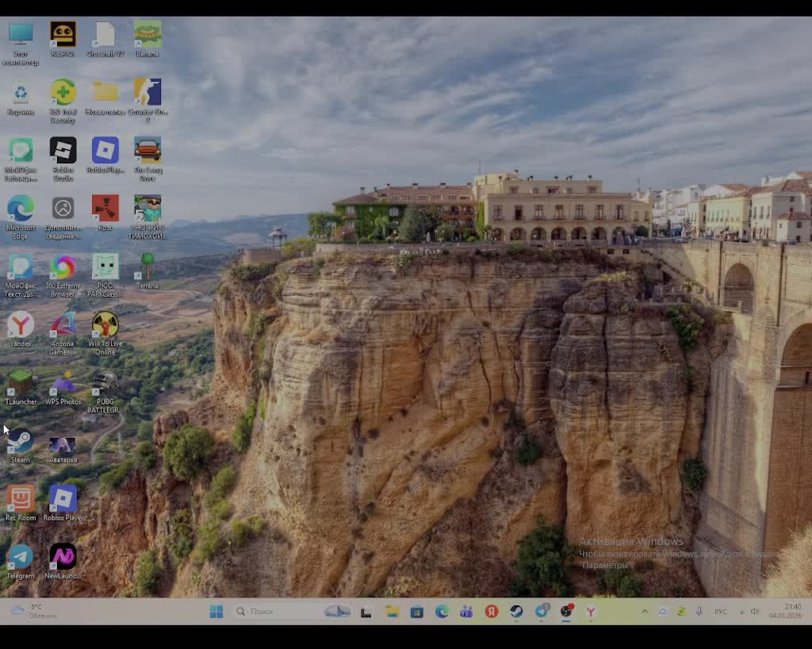812x649 pixels.
Task: Open the Windows Start menu
Action: pos(216,612)
